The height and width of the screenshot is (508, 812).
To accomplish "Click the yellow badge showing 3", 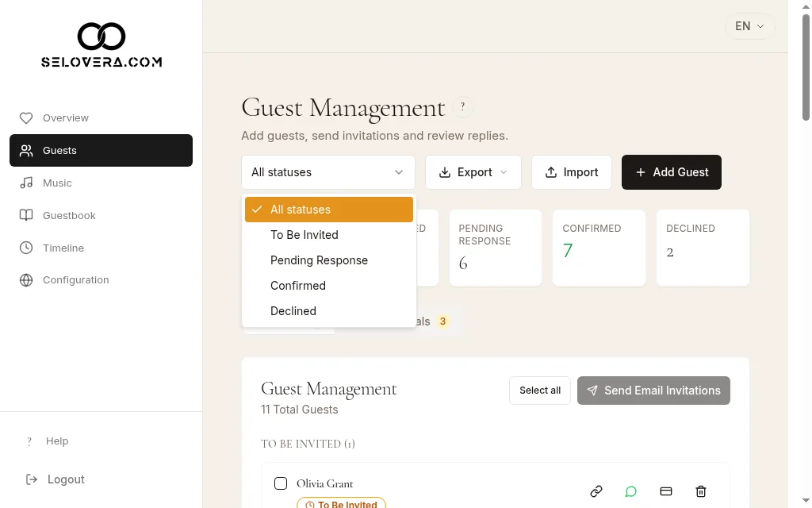I will (x=442, y=321).
